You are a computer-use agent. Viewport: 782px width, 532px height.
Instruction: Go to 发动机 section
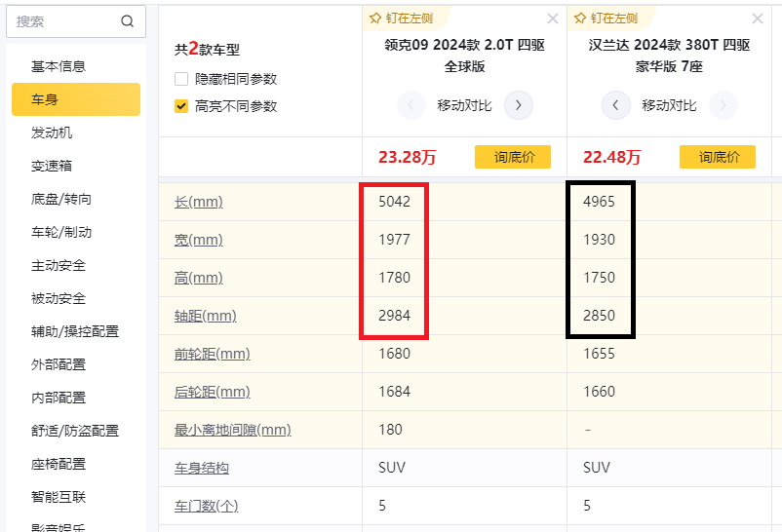click(52, 133)
